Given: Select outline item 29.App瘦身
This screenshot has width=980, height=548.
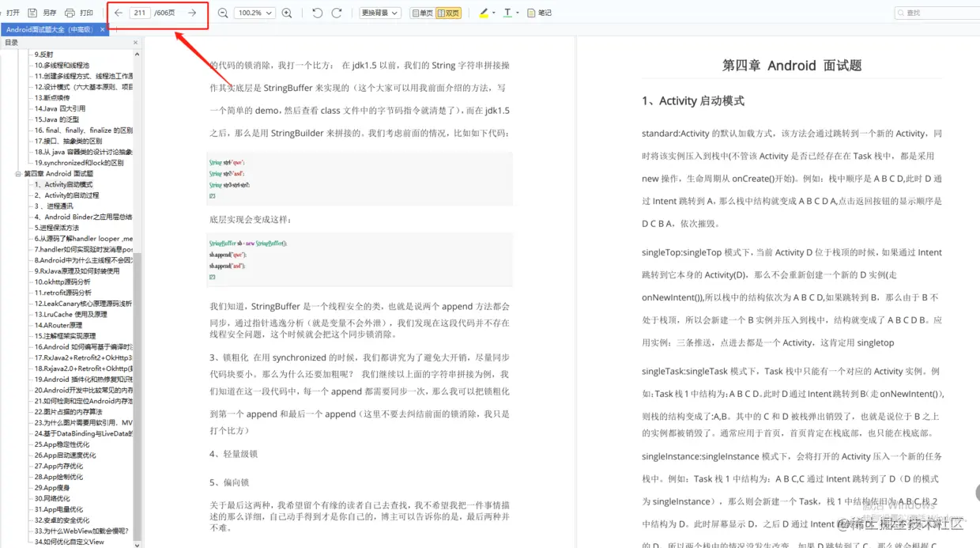Looking at the screenshot, I should coord(53,488).
